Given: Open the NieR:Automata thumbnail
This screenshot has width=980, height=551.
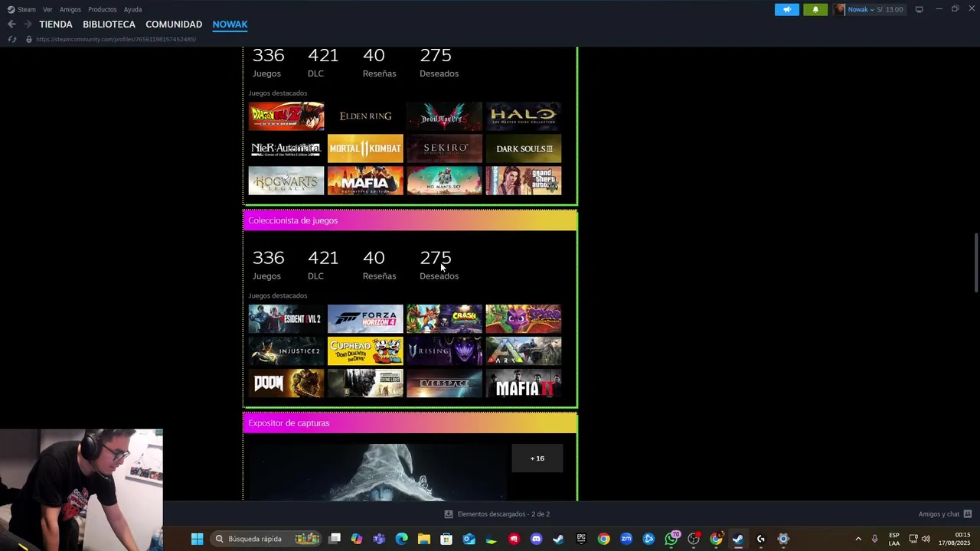Looking at the screenshot, I should (286, 148).
